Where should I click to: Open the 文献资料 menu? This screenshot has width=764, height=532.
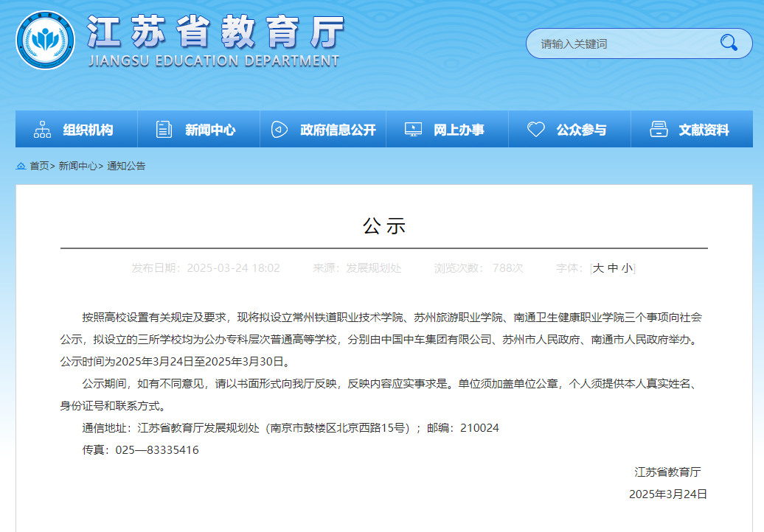click(692, 129)
